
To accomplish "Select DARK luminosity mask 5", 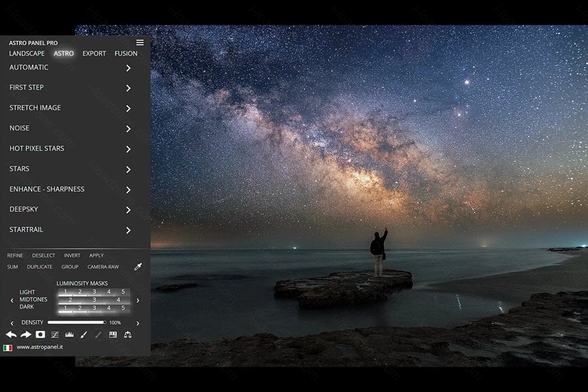I will (x=123, y=308).
